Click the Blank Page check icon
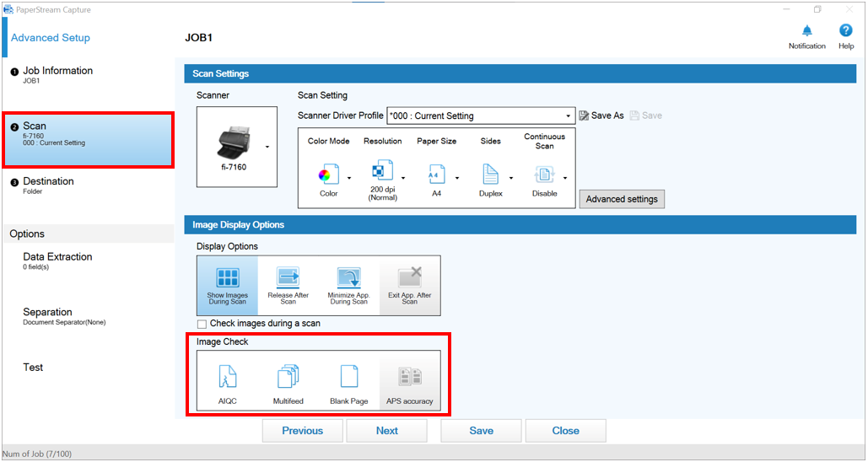 [x=348, y=376]
